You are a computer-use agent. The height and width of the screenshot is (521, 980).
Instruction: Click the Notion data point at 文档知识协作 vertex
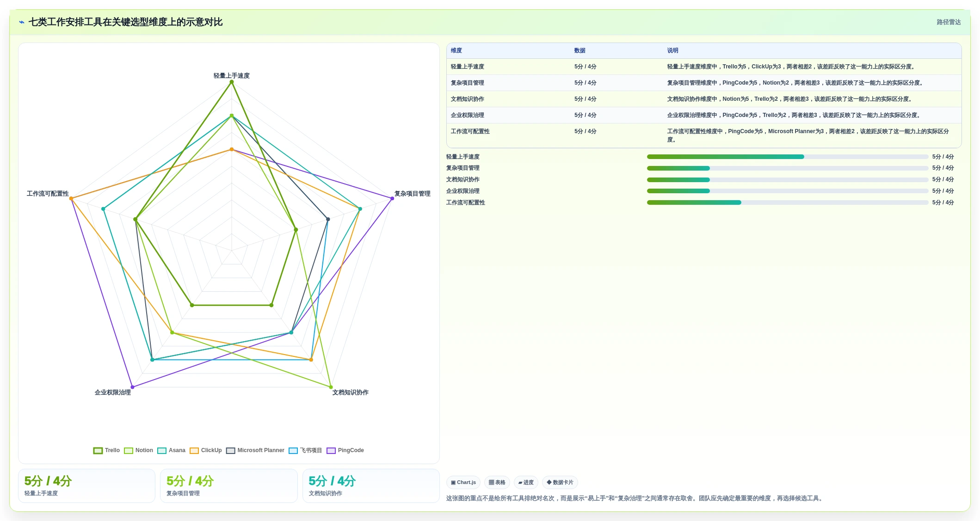click(331, 387)
